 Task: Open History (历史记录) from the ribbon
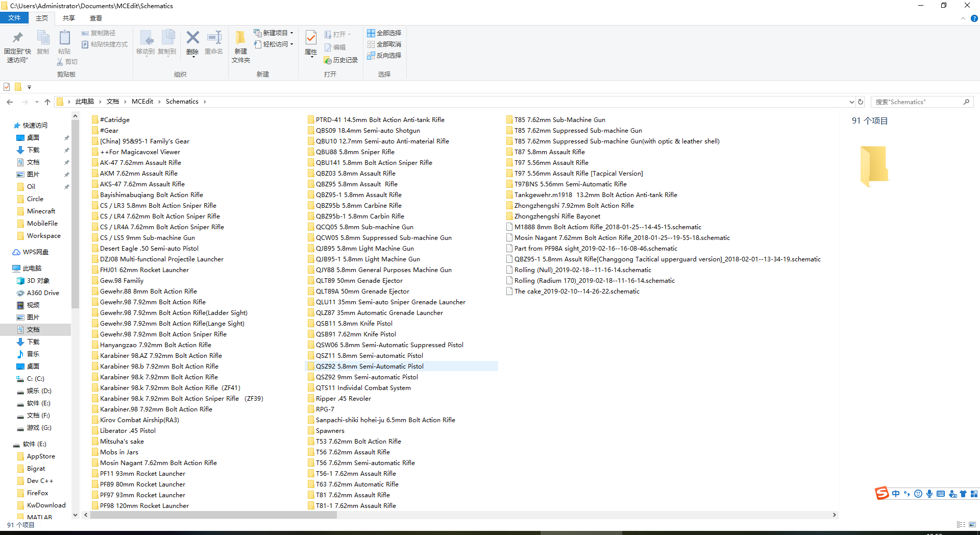[341, 60]
